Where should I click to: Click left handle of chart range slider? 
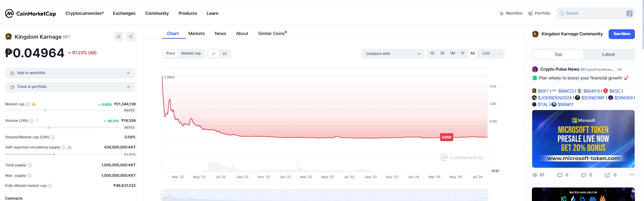tap(162, 195)
